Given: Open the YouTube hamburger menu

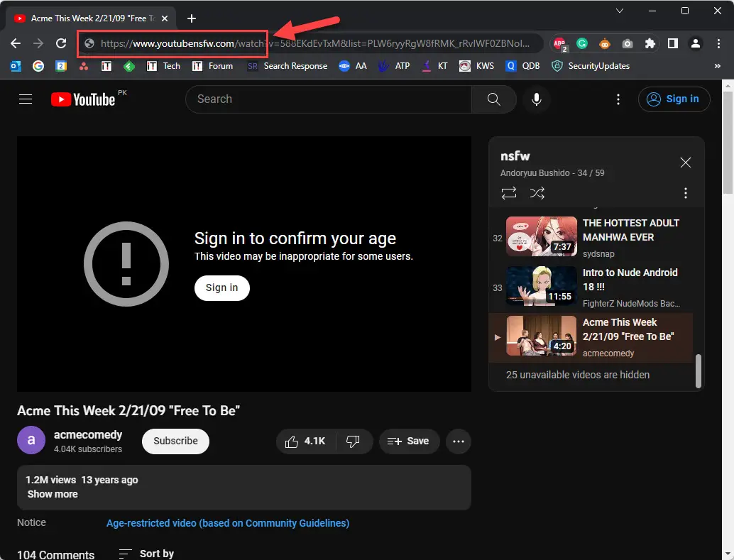Looking at the screenshot, I should 26,99.
